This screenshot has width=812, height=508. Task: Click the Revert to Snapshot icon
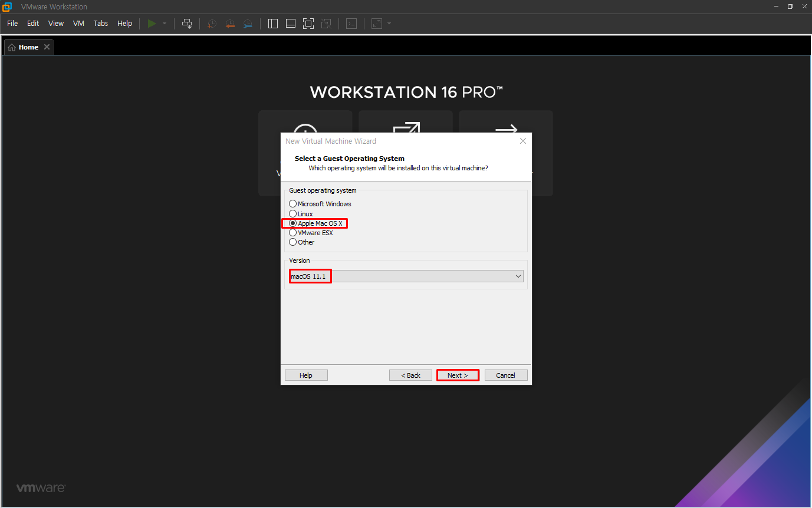point(230,24)
